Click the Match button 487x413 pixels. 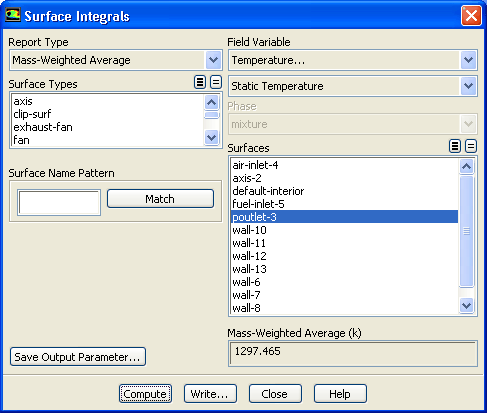point(160,199)
